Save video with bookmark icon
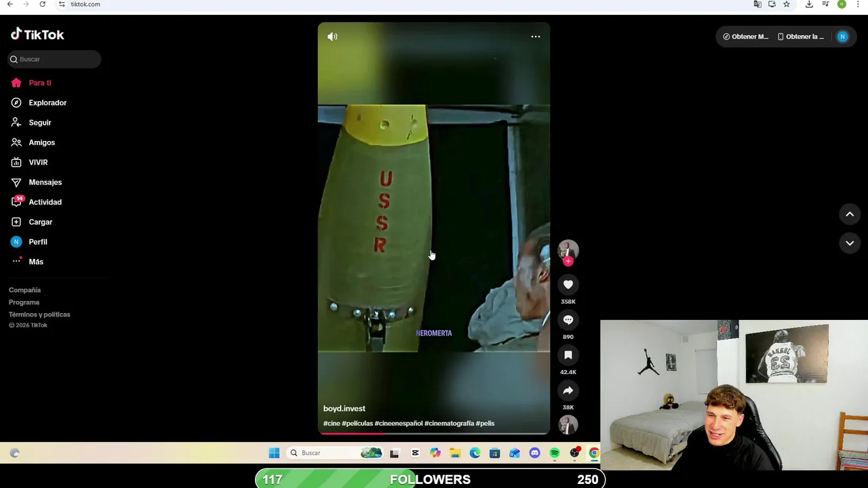Screen dimensions: 868x488 point(568,355)
